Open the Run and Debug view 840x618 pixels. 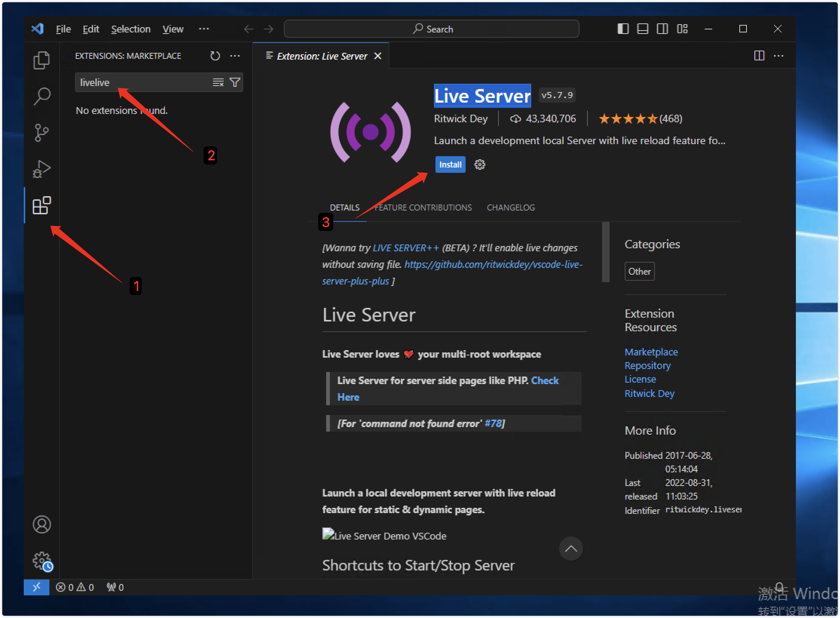click(x=41, y=169)
